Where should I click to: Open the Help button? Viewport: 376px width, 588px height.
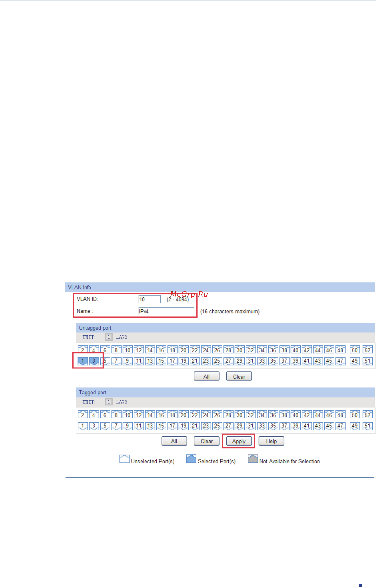coord(272,441)
